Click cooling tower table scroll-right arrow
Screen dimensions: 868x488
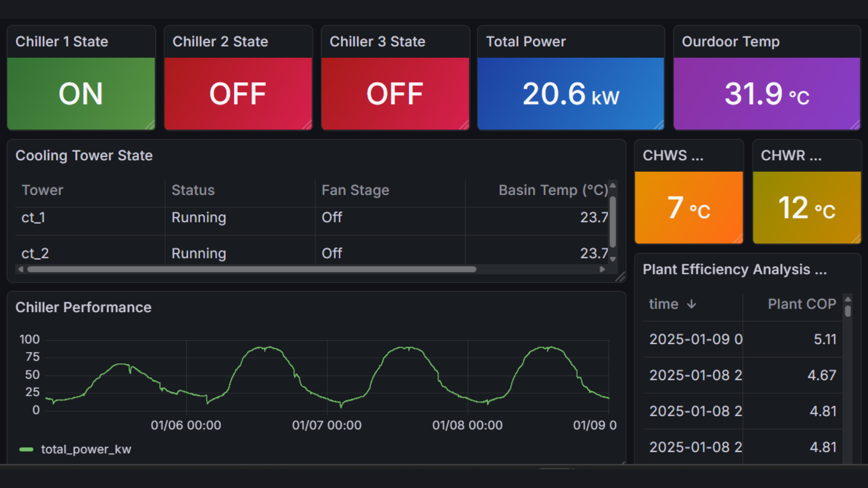point(602,269)
